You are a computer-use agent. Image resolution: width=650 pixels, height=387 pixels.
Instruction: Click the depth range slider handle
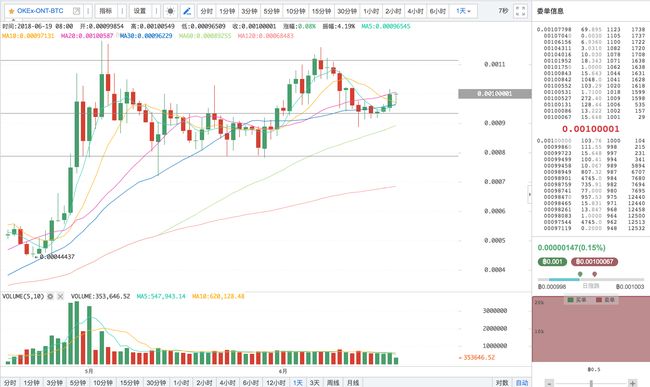coord(591,384)
